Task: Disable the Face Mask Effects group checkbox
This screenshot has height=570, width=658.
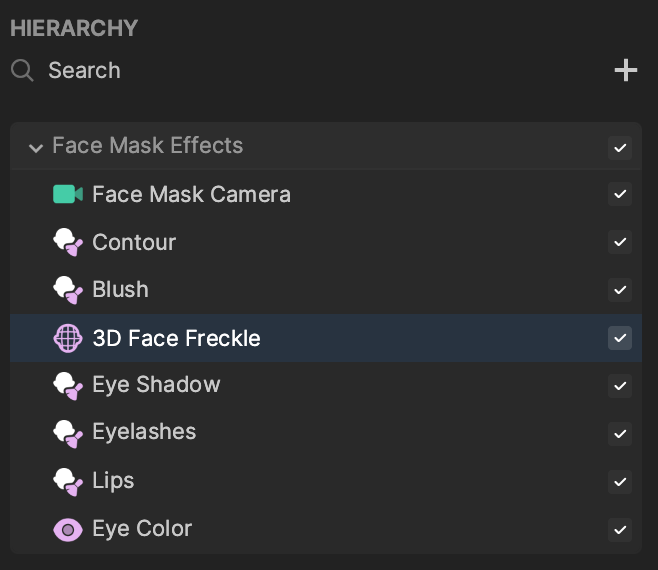Action: (620, 148)
